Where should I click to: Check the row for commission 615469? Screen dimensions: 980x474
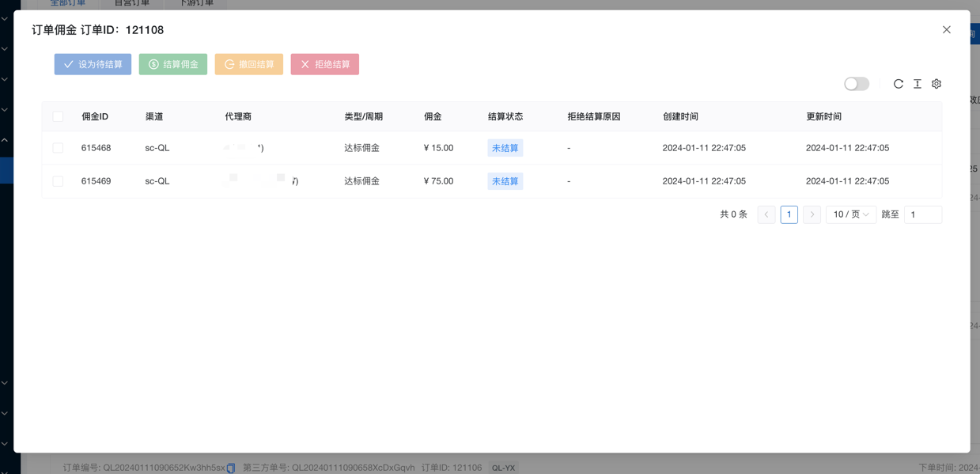58,181
